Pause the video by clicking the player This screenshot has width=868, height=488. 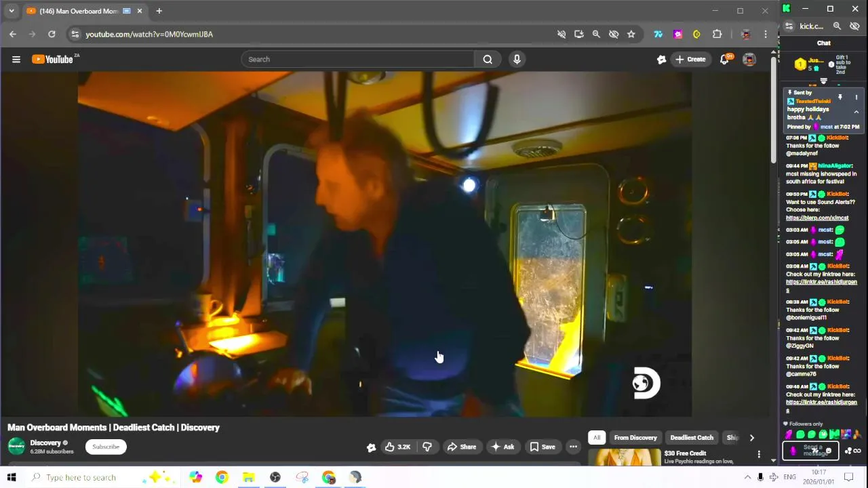[x=384, y=244]
